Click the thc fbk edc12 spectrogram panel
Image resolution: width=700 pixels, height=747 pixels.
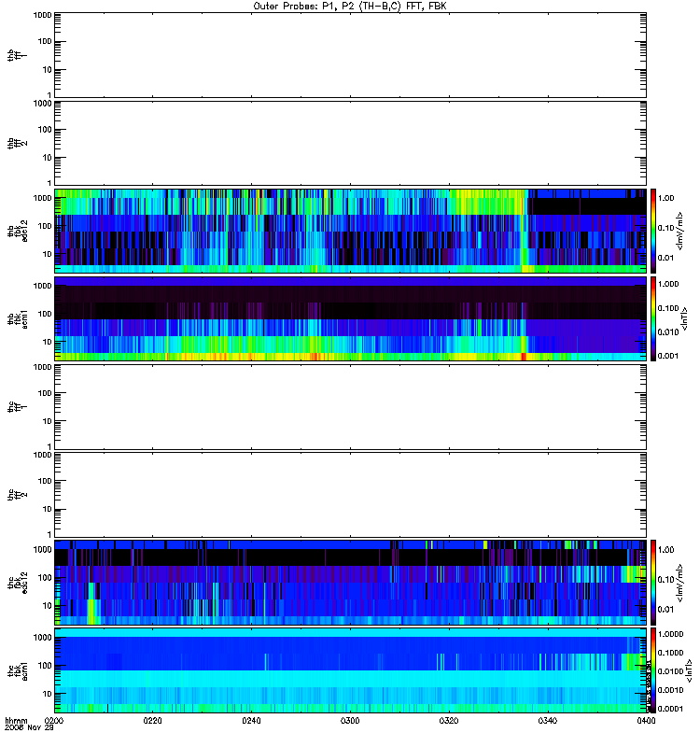coord(351,582)
